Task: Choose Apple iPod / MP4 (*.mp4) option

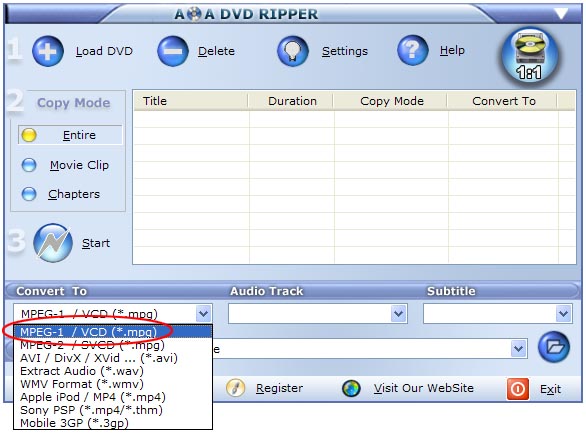Action: 113,397
